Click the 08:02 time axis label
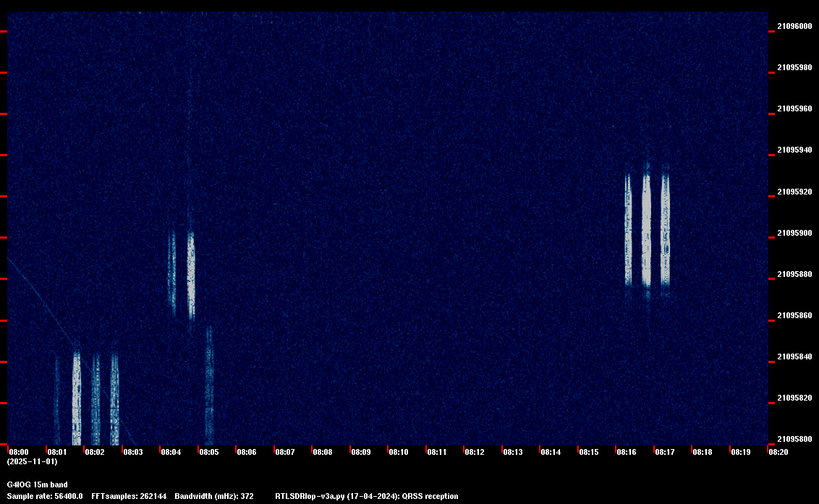 (95, 452)
